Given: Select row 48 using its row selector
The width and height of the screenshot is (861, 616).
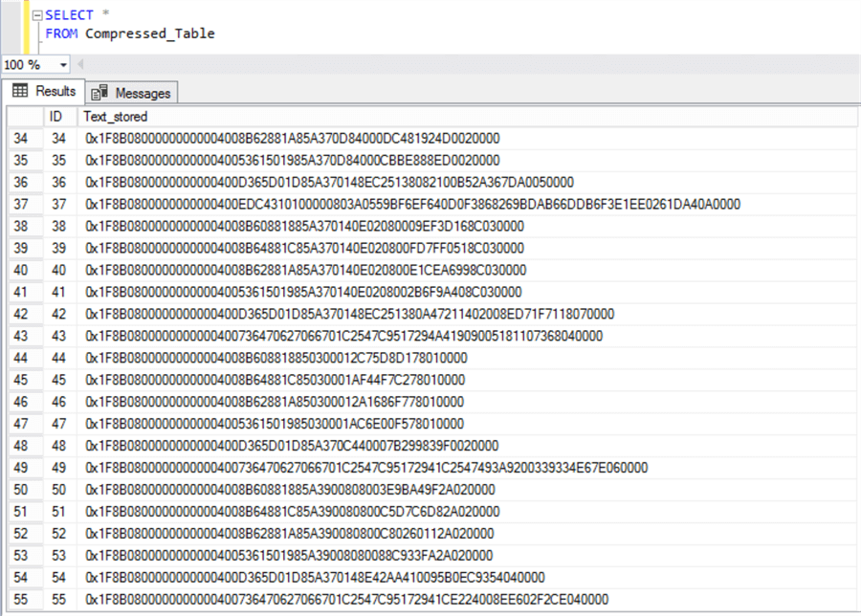Looking at the screenshot, I should 22,445.
